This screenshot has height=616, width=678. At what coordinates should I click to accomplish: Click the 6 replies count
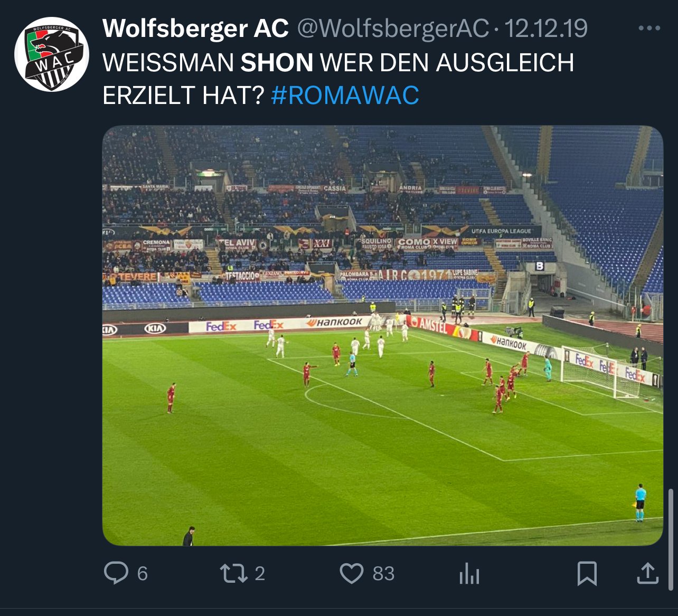coord(143,574)
